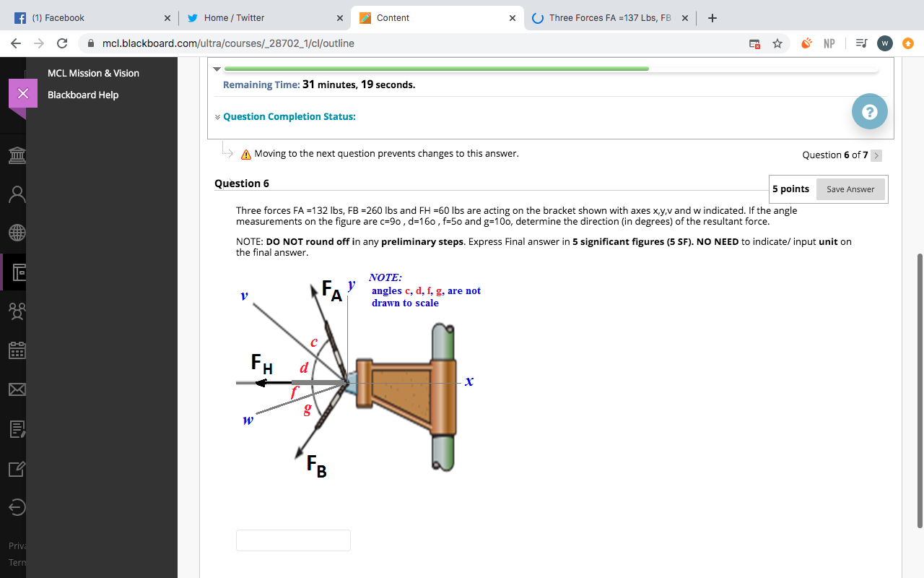The image size is (924, 578).
Task: Open your Blackboard profile icon
Action: [16, 193]
